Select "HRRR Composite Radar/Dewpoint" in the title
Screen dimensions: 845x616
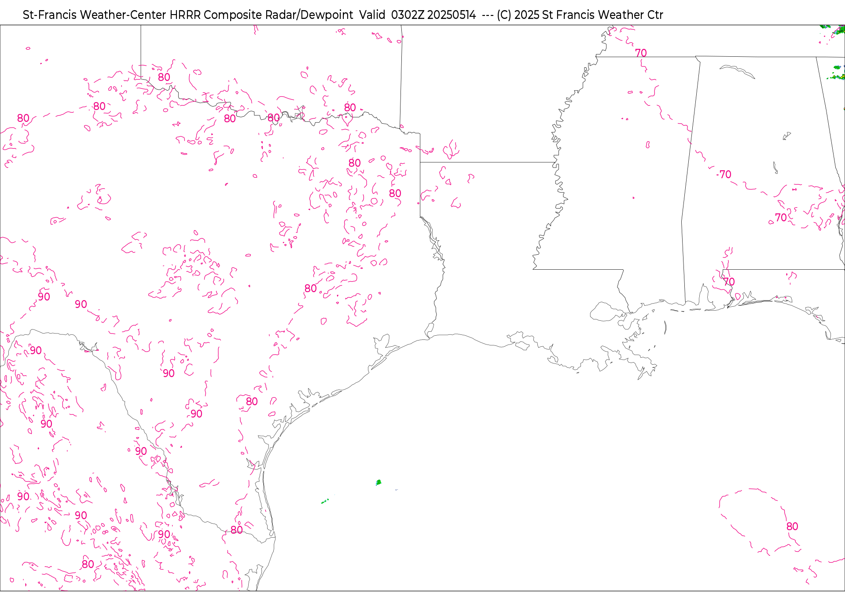pyautogui.click(x=261, y=15)
